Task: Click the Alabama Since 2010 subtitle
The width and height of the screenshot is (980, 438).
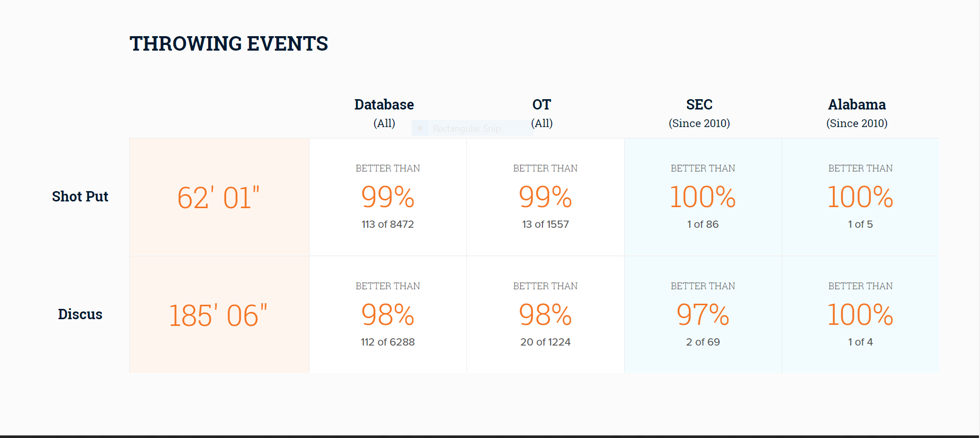Action: click(857, 123)
